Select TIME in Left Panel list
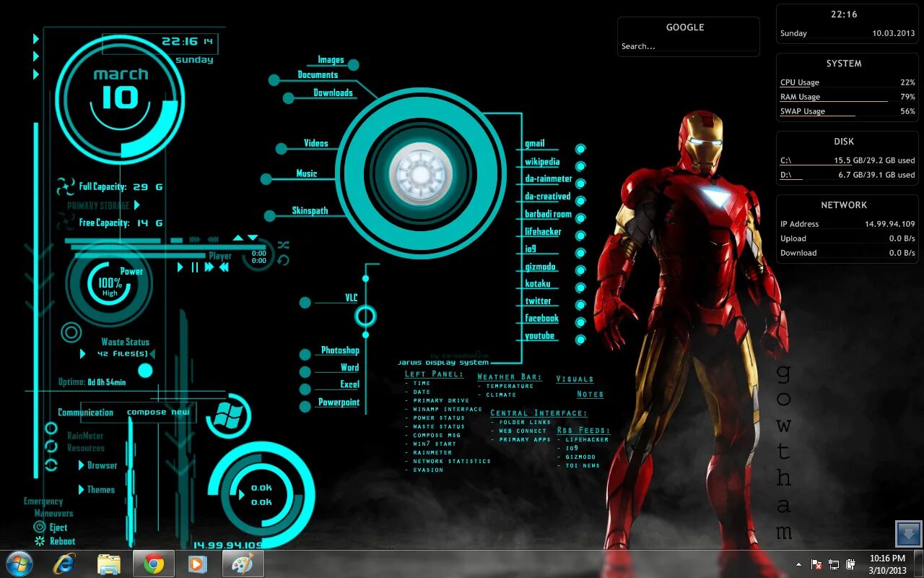 (422, 383)
